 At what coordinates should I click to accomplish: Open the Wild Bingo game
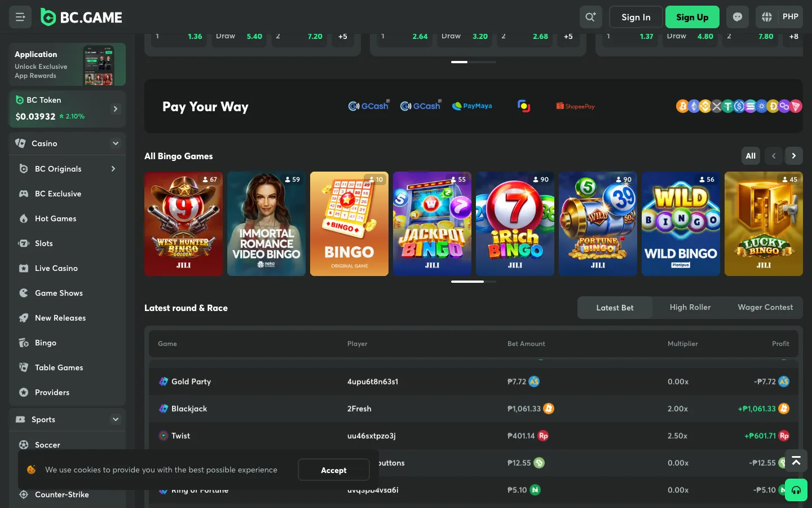681,224
